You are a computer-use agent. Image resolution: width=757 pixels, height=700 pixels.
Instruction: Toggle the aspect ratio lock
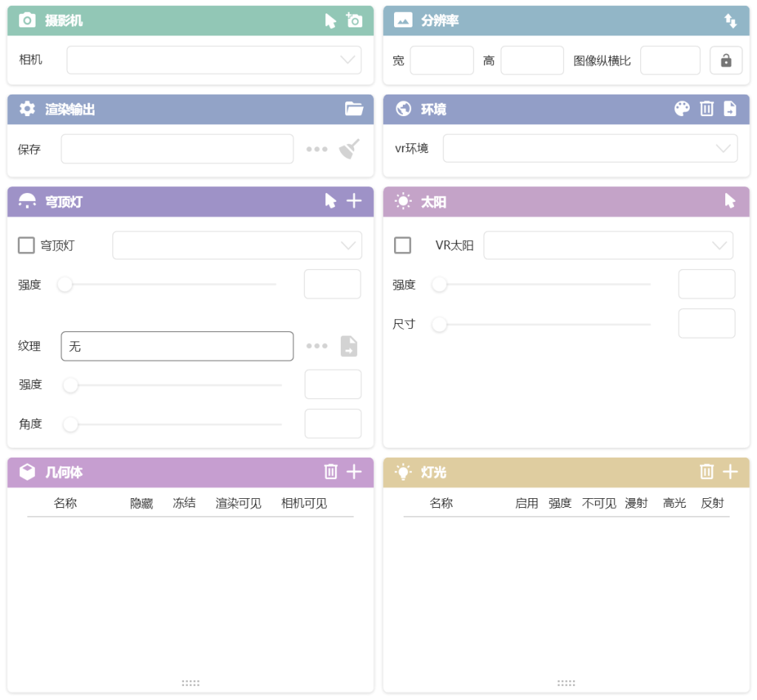726,61
